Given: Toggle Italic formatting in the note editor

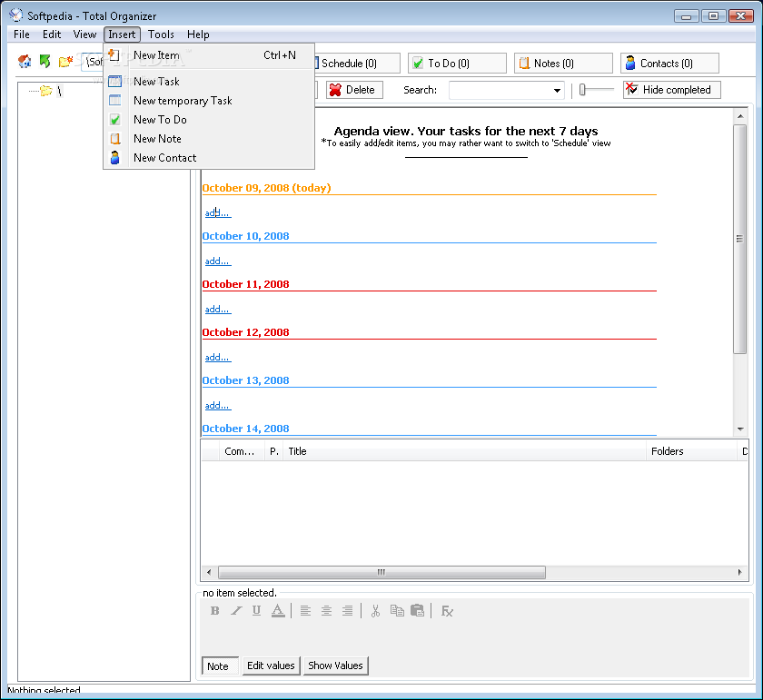Looking at the screenshot, I should coord(236,611).
